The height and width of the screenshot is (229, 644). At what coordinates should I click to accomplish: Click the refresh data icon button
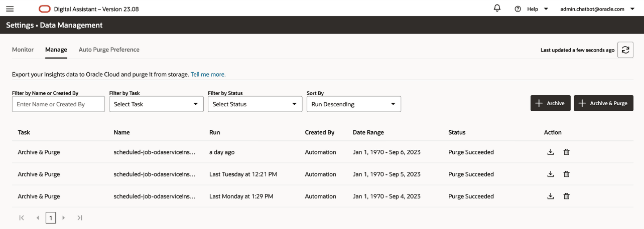tap(625, 50)
